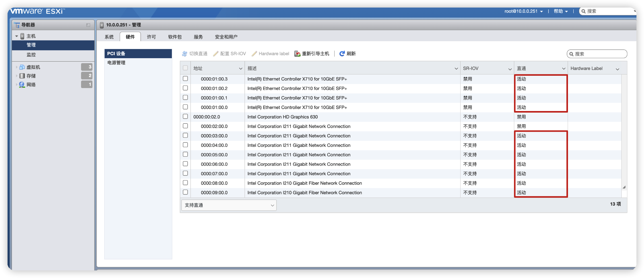644x278 pixels.
Task: Click the host icon beside 10.0.0.251 title
Action: [x=102, y=25]
